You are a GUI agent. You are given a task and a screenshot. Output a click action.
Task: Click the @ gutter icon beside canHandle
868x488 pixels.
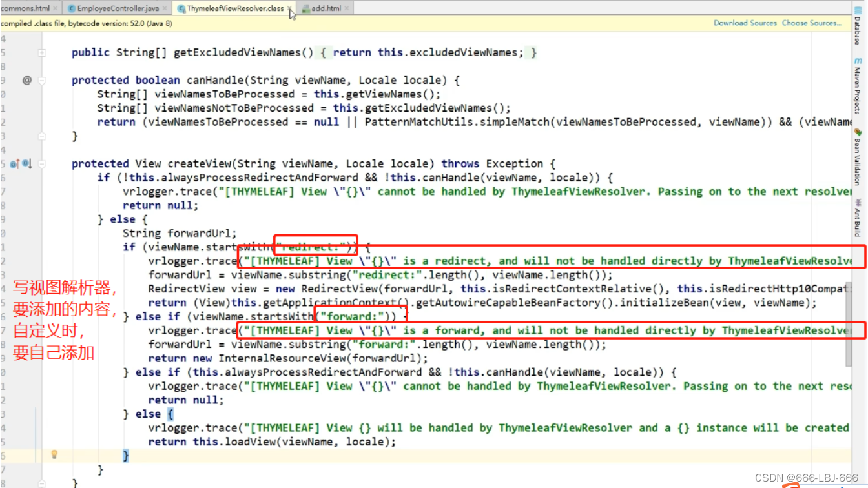pos(26,80)
